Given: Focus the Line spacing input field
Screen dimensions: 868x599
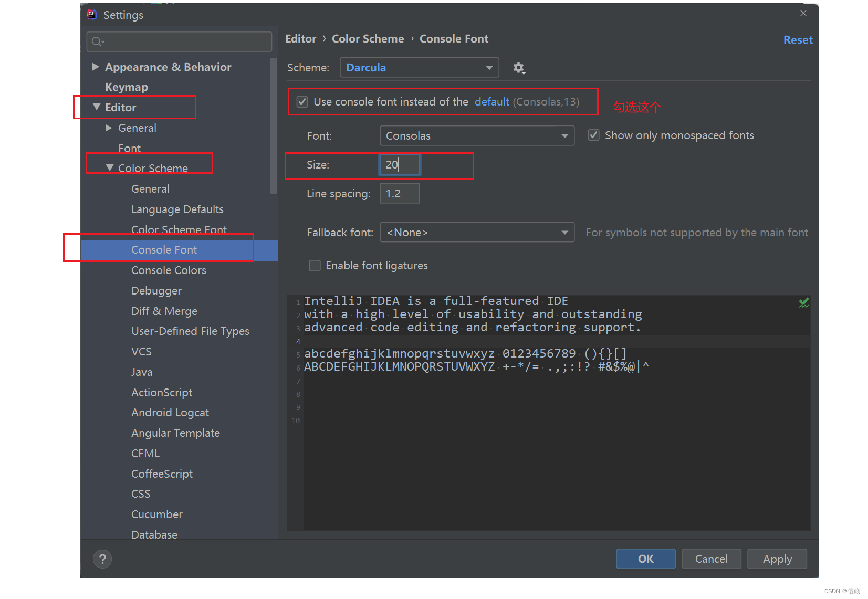Looking at the screenshot, I should click(x=400, y=194).
